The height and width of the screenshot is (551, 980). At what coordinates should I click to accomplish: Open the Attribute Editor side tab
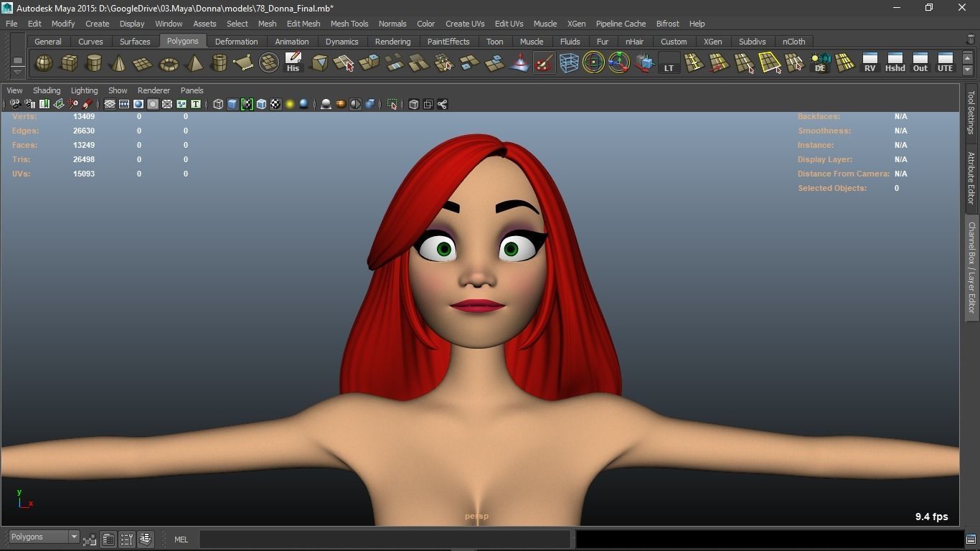tap(971, 178)
